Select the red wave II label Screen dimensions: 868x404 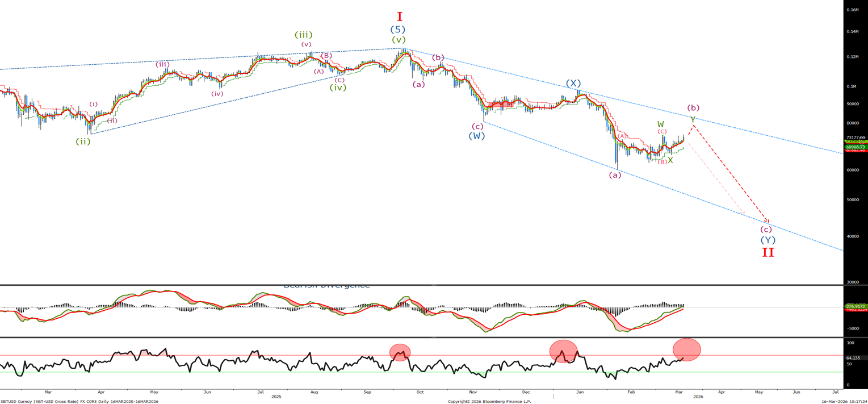coord(768,252)
